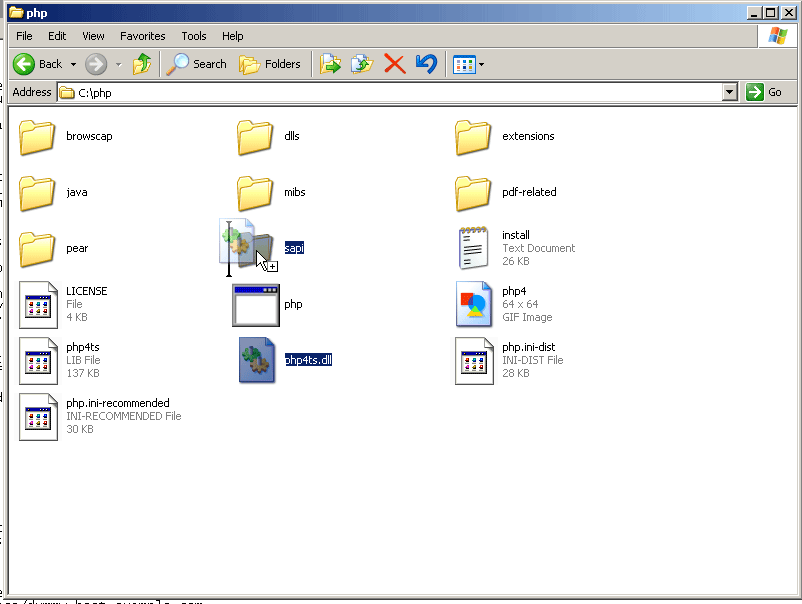Maximize the php window
802x604 pixels.
point(770,13)
